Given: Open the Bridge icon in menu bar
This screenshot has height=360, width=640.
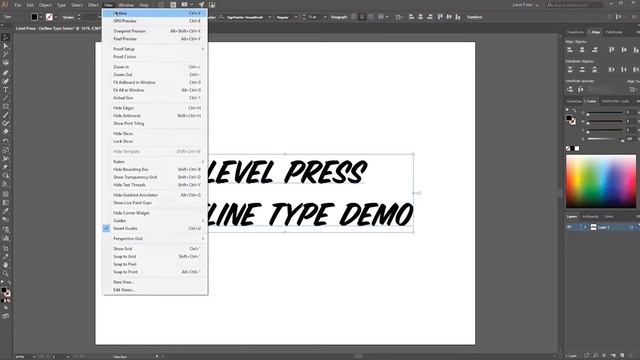Looking at the screenshot, I should [x=162, y=5].
